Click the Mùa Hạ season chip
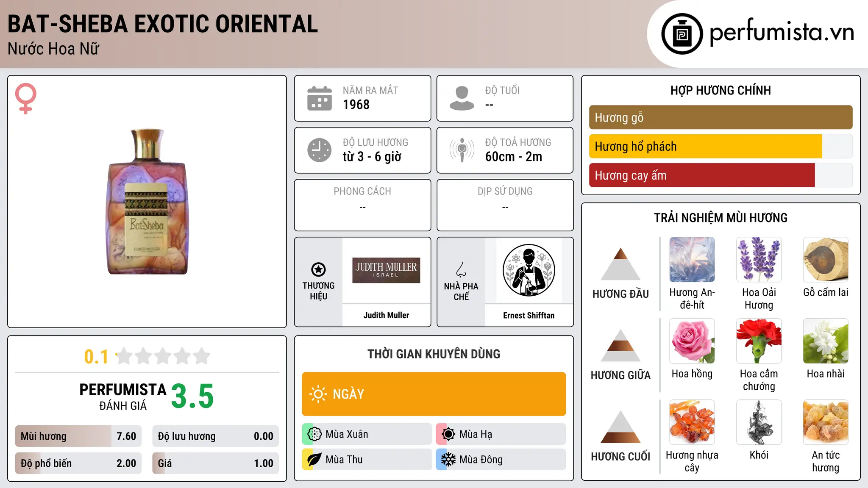 point(501,434)
